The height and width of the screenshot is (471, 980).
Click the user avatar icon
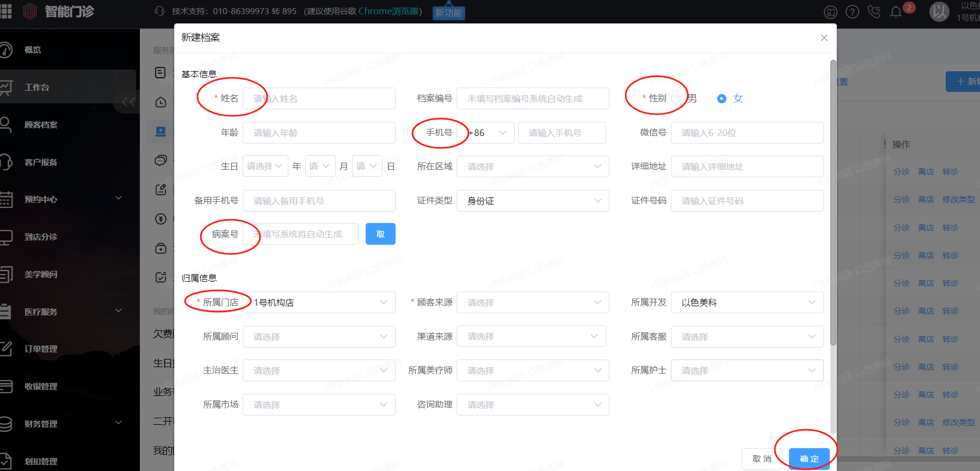pyautogui.click(x=939, y=11)
